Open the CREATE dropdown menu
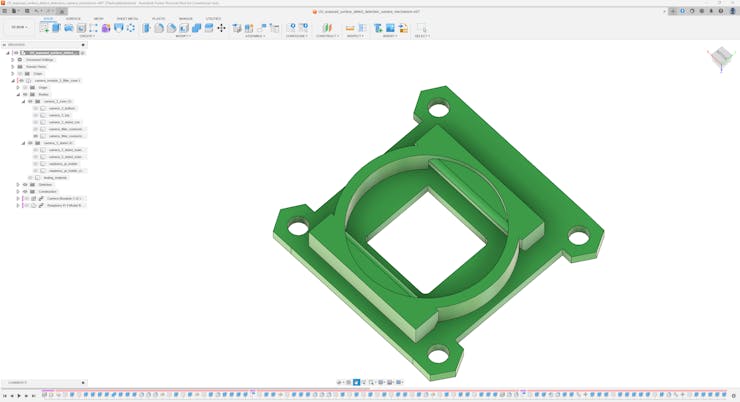 click(x=87, y=36)
